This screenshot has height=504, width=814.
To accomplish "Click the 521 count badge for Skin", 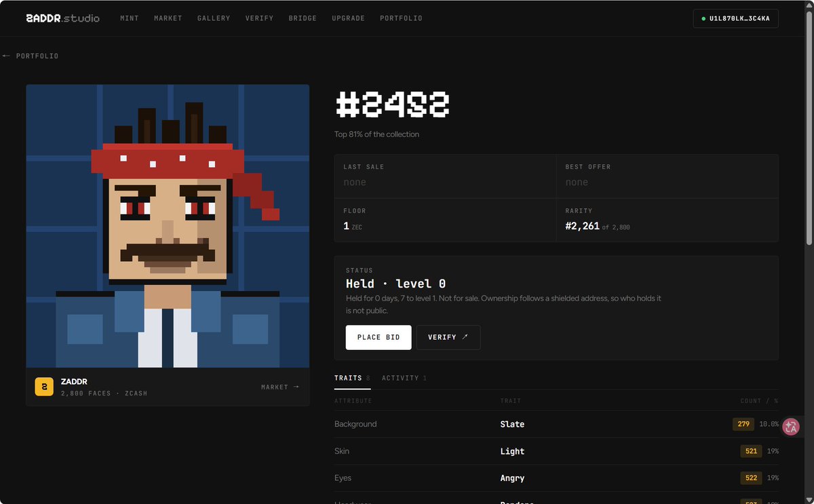I will [751, 451].
